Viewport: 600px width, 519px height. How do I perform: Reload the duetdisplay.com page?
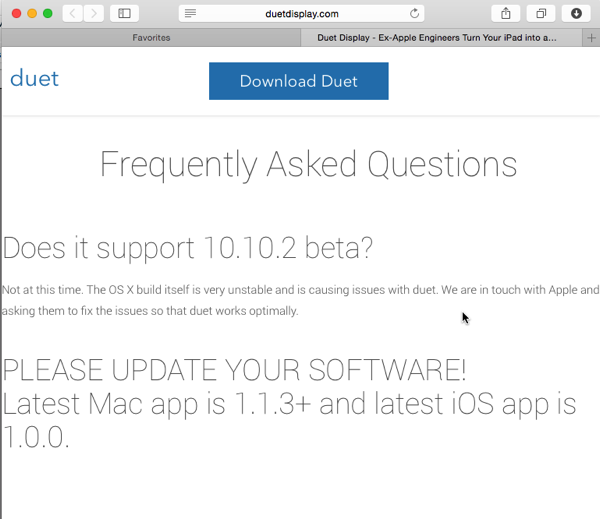414,14
